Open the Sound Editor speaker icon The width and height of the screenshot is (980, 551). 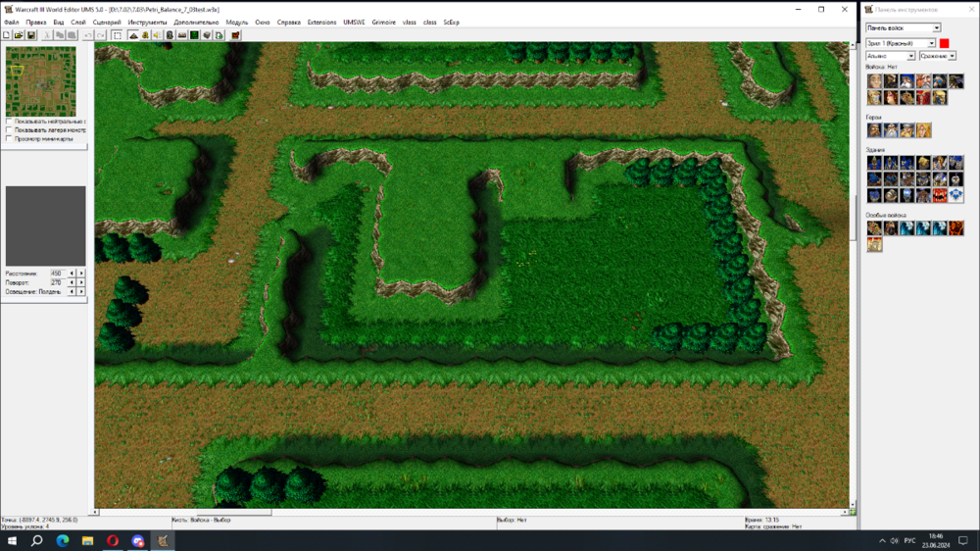tap(158, 35)
